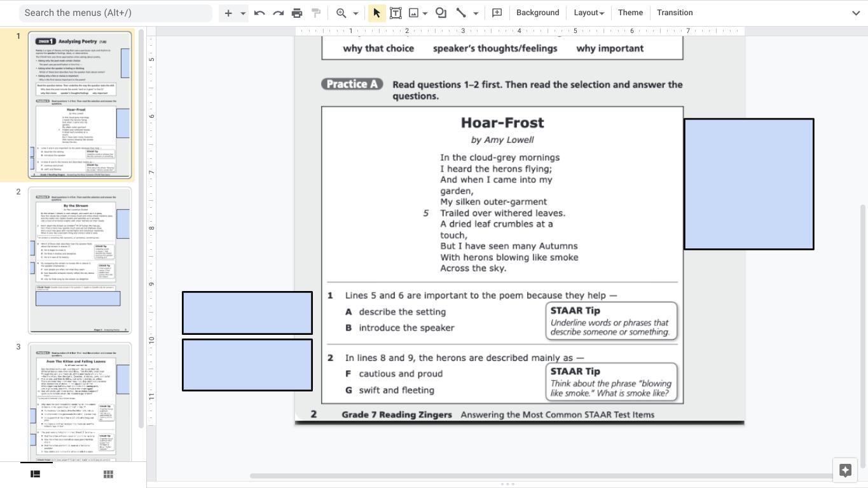
Task: Select the Shape tool icon
Action: (441, 13)
